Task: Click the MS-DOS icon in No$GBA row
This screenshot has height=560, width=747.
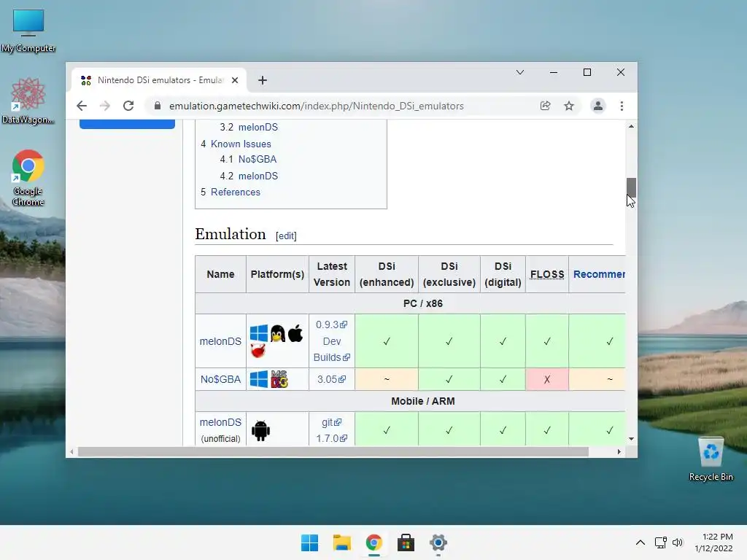Action: 279,379
